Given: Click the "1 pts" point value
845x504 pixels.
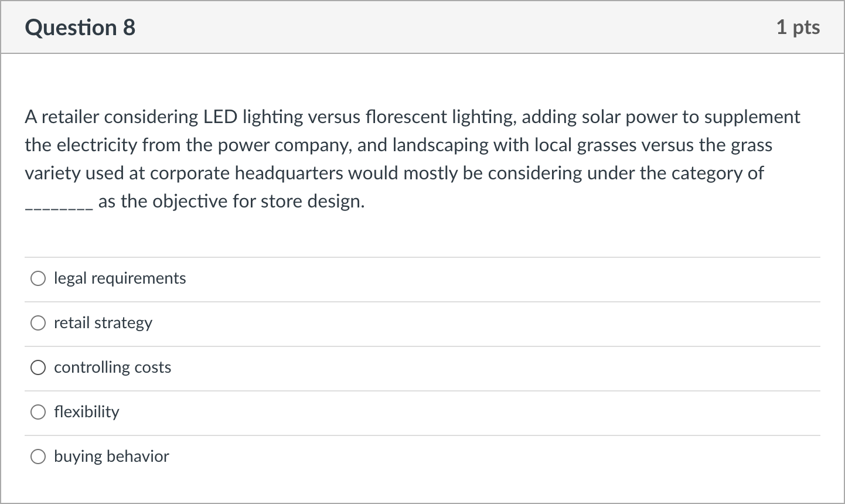Looking at the screenshot, I should 798,28.
